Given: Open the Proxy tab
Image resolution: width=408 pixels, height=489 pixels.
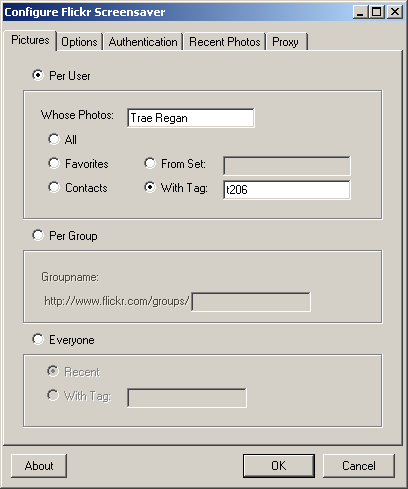Looking at the screenshot, I should [286, 42].
